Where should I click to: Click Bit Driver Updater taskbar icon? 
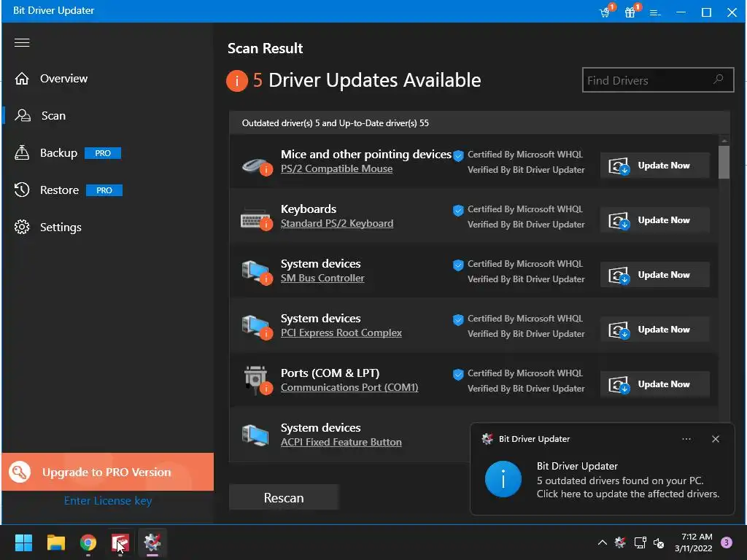click(152, 542)
